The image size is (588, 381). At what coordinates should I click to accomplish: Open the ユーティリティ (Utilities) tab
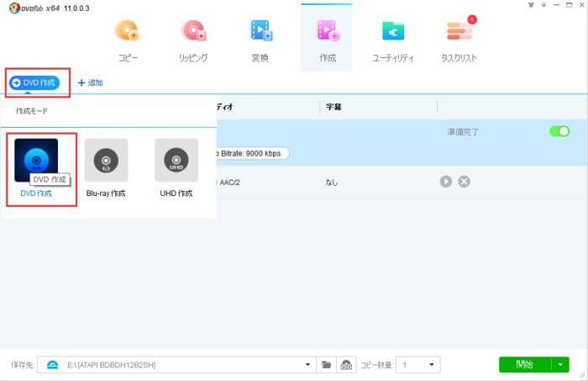tap(392, 39)
